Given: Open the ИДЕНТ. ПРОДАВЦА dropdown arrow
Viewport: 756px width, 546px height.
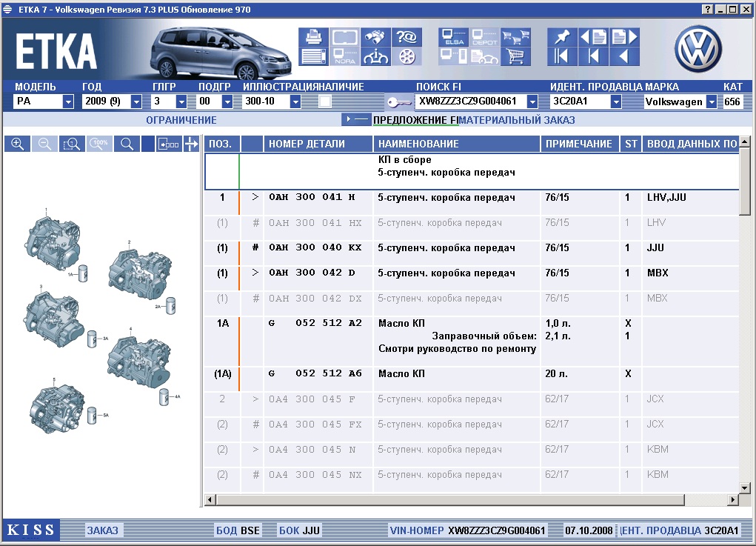Looking at the screenshot, I should pos(616,101).
